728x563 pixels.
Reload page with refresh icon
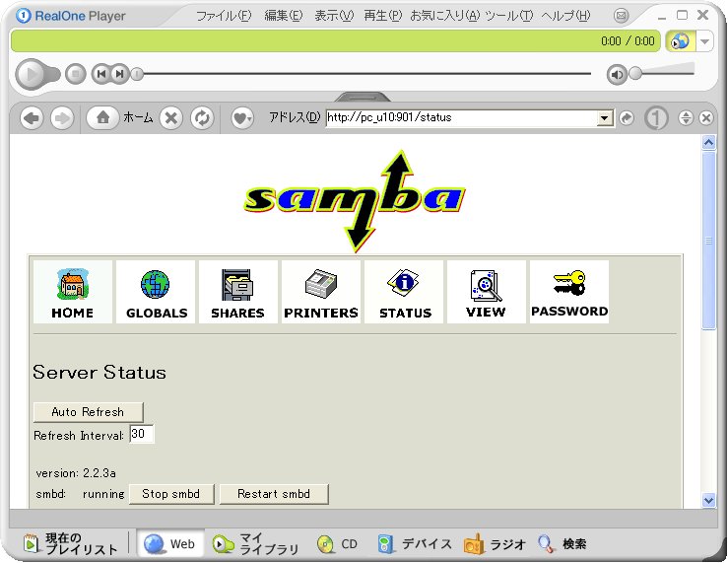click(202, 118)
